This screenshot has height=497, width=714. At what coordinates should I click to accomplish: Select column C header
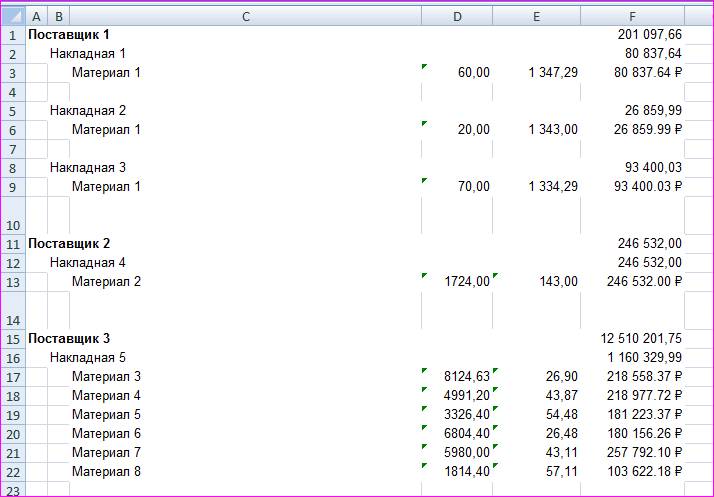coord(245,16)
